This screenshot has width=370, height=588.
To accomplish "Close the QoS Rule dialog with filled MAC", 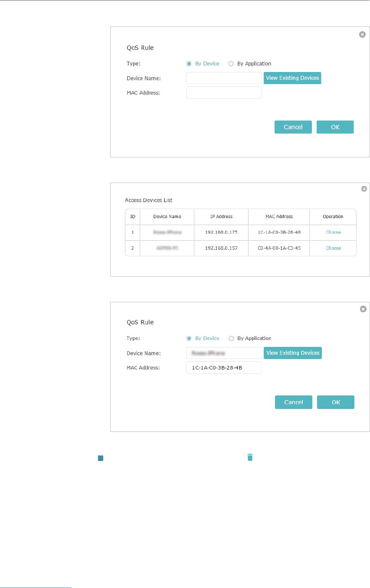I will click(363, 309).
